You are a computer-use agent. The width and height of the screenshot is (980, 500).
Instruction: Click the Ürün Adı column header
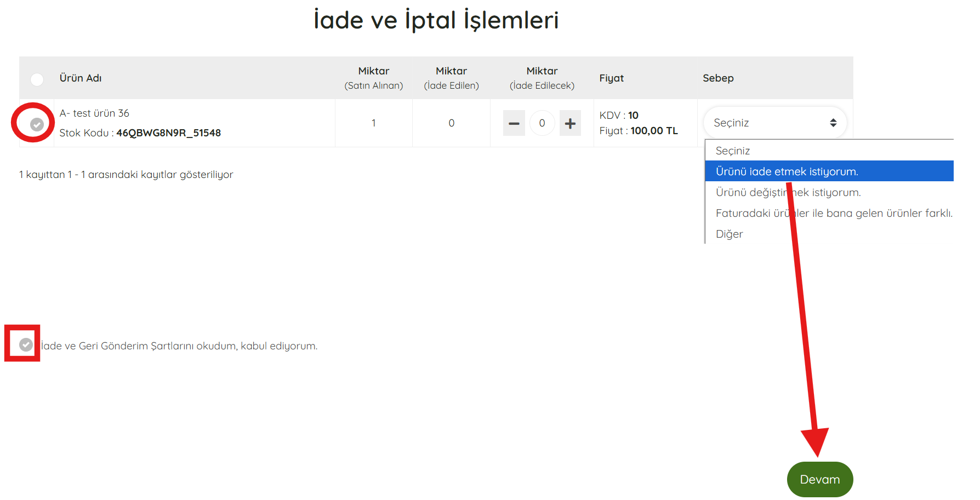pos(81,78)
